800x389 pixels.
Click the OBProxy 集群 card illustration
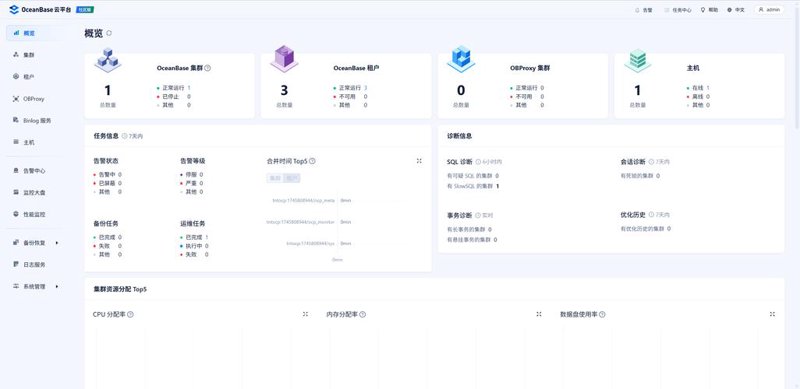click(x=461, y=59)
